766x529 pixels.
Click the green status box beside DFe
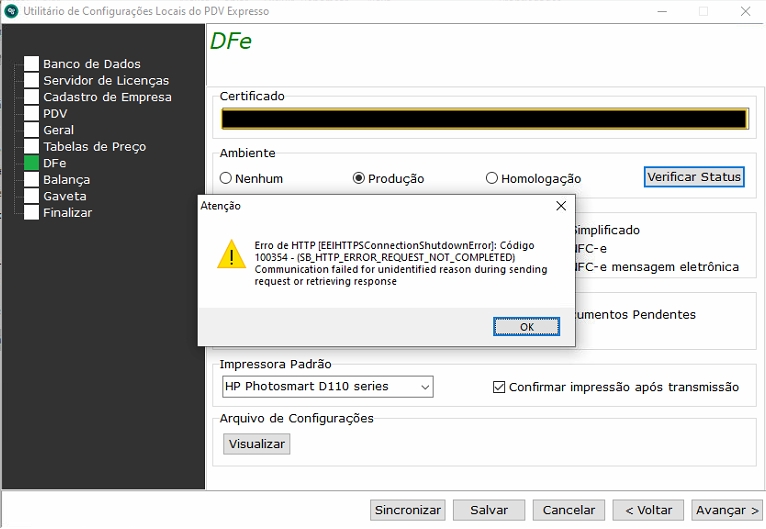[31, 163]
